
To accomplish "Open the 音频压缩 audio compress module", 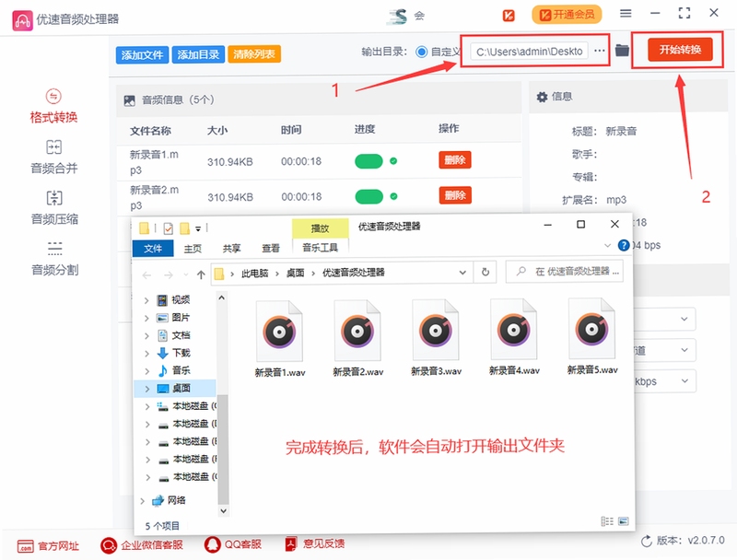I will click(54, 208).
